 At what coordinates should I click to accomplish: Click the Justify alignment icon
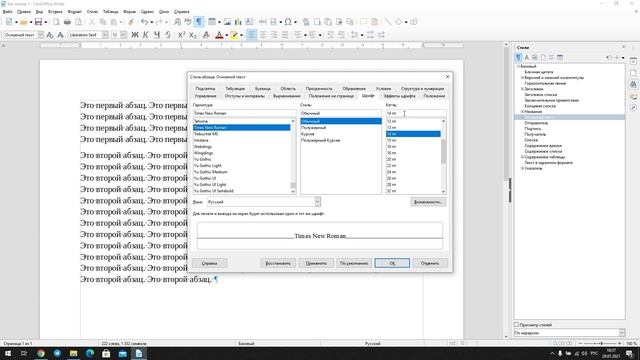click(285, 35)
